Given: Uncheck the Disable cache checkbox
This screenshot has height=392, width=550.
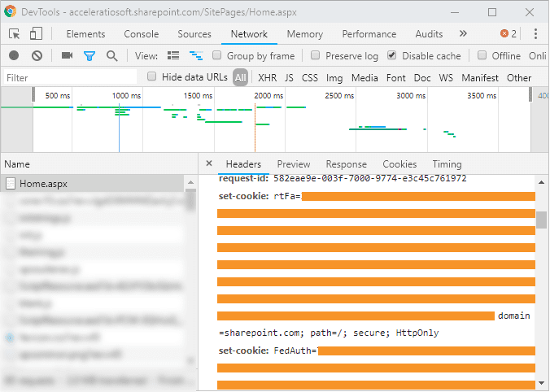Looking at the screenshot, I should point(392,55).
